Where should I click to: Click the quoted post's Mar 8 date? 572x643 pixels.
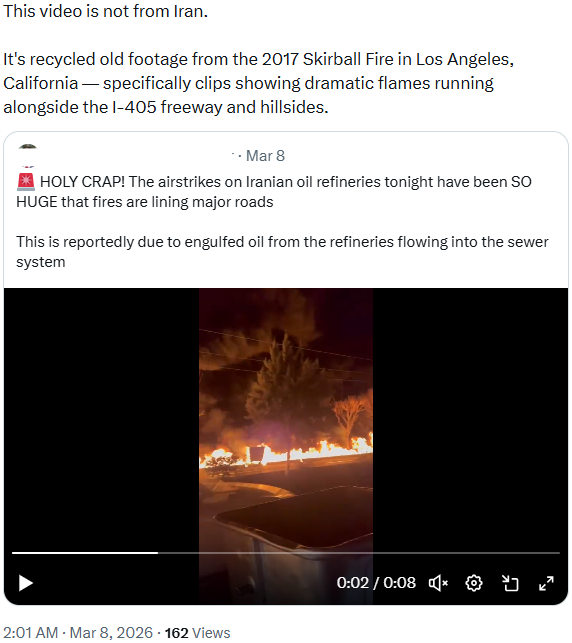(x=265, y=156)
